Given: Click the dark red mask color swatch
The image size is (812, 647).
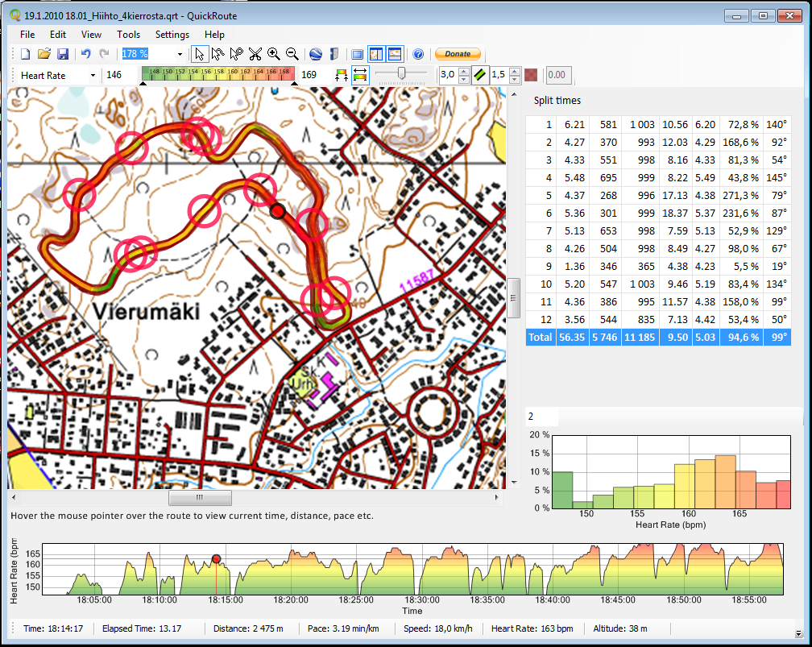Looking at the screenshot, I should pos(531,75).
